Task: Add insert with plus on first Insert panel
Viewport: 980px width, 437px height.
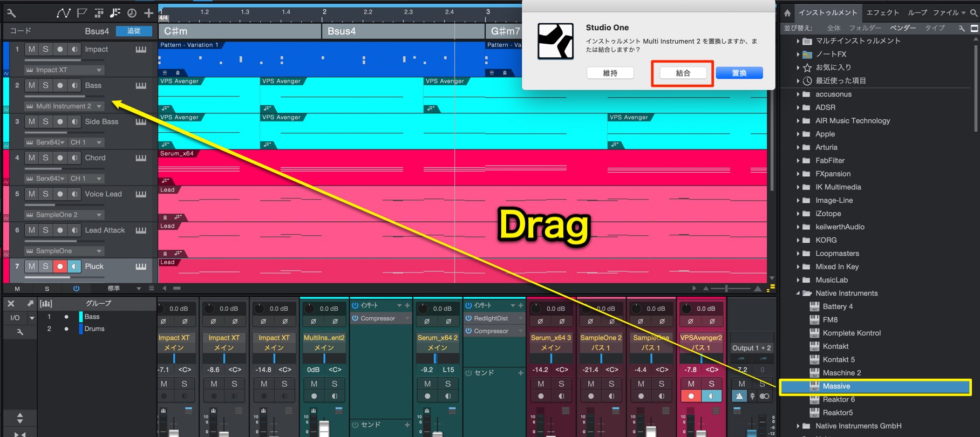Action: point(407,305)
